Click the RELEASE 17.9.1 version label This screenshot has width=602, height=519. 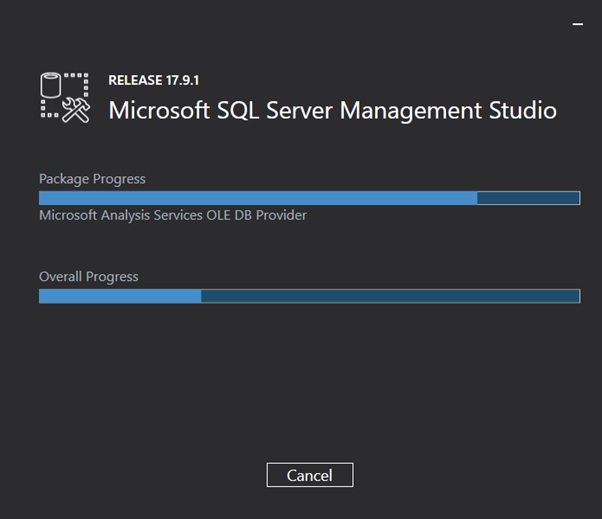click(x=154, y=80)
